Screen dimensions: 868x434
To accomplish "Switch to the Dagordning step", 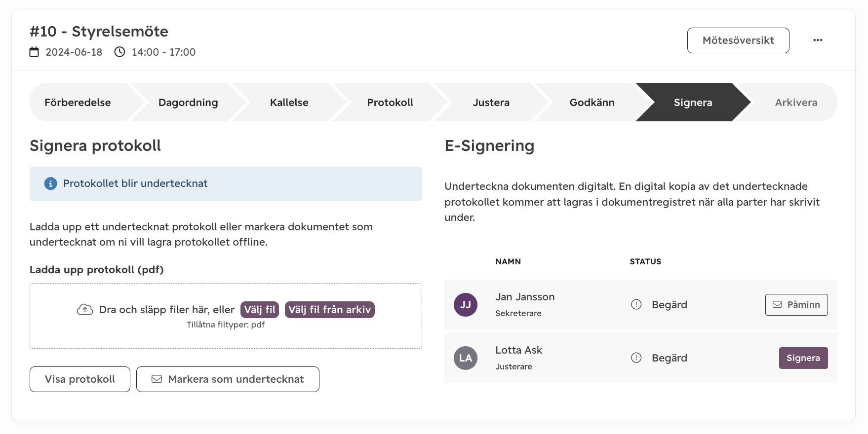I will pos(188,102).
